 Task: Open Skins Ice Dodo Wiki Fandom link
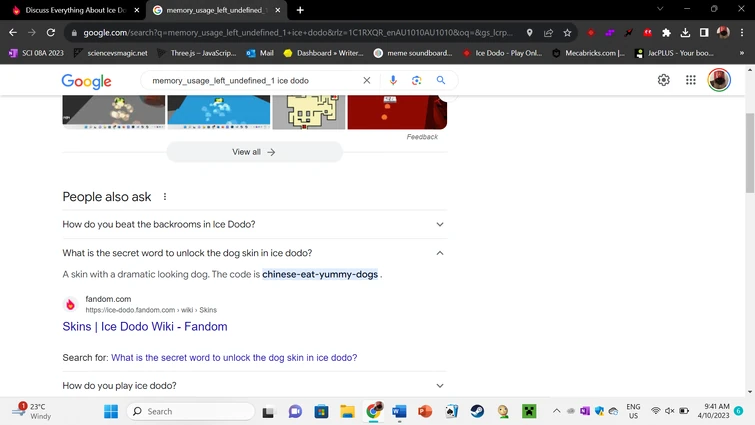pyautogui.click(x=145, y=326)
